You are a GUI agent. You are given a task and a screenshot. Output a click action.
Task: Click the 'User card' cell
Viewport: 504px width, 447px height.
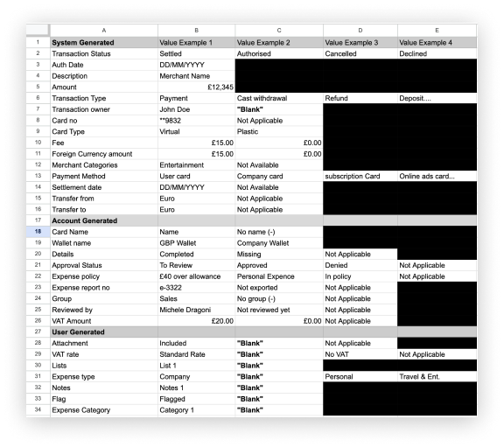click(196, 176)
